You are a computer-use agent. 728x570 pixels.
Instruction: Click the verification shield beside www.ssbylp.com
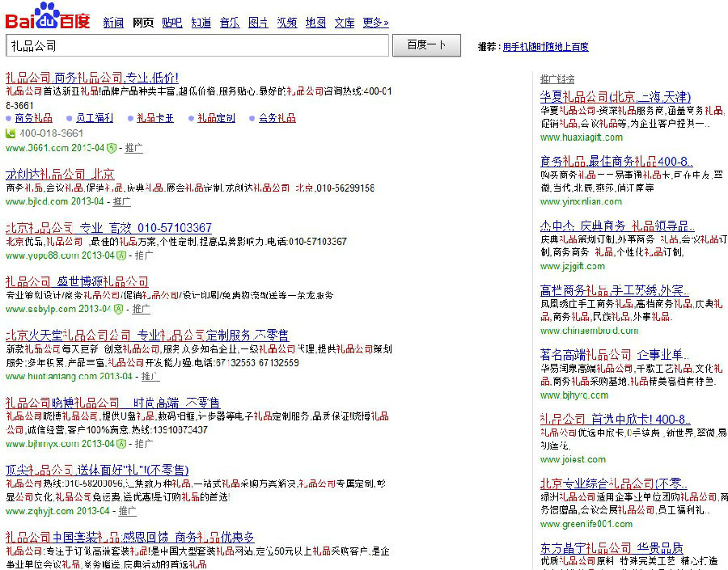[118, 309]
